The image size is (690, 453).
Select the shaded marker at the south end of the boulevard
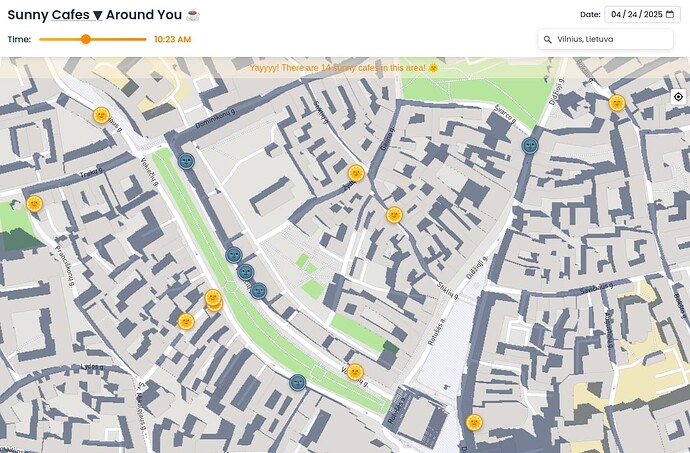[x=298, y=383]
